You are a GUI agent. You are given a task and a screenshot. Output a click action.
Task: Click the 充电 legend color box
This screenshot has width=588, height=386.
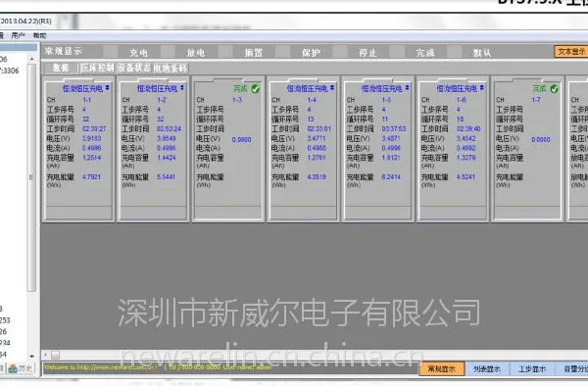click(110, 51)
